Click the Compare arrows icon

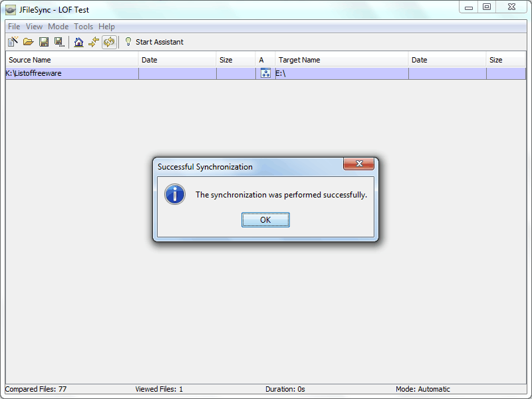coord(94,42)
